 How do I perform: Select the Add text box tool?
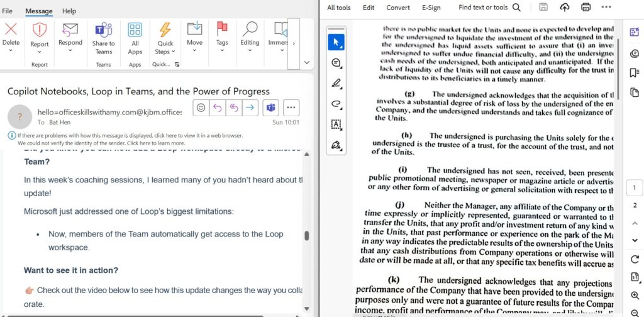(336, 125)
